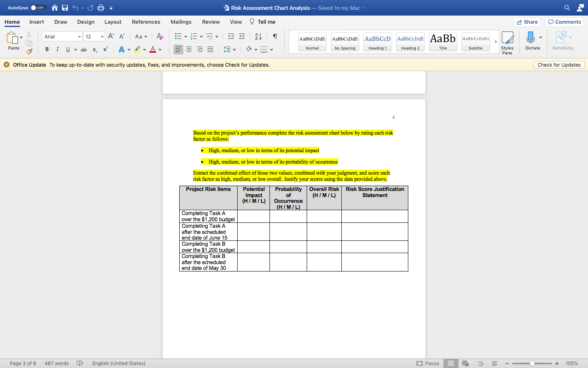Open the Design tab

[x=86, y=22]
